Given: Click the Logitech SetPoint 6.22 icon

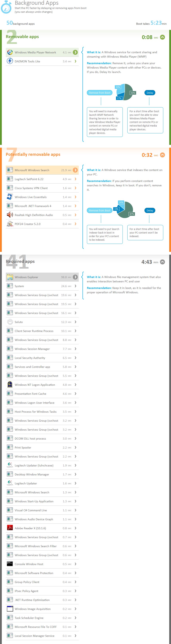Looking at the screenshot, I should pos(10,179).
